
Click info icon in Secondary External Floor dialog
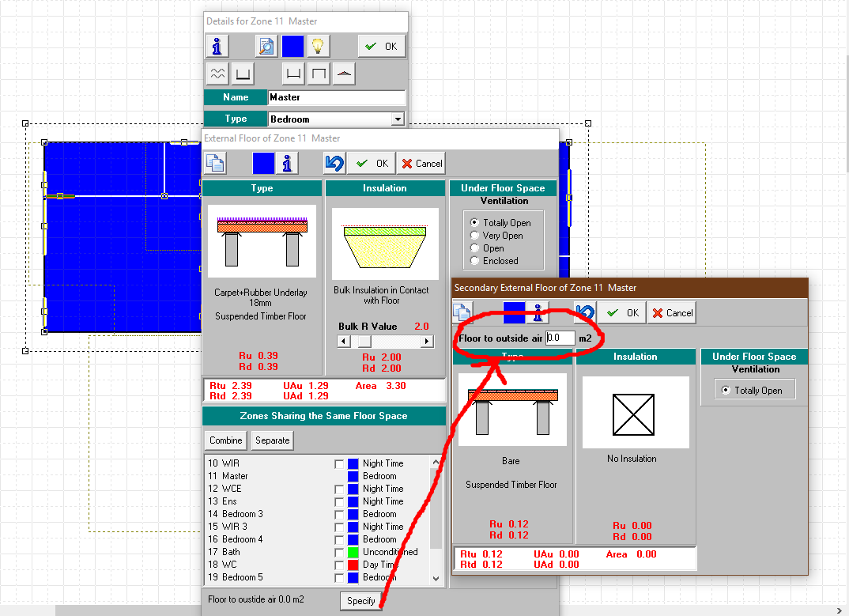point(538,312)
